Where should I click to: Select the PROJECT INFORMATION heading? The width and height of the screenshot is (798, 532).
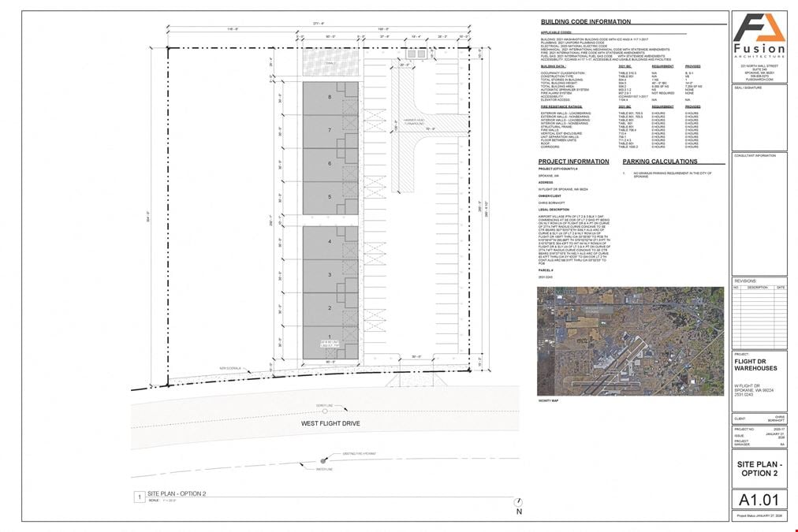573,162
